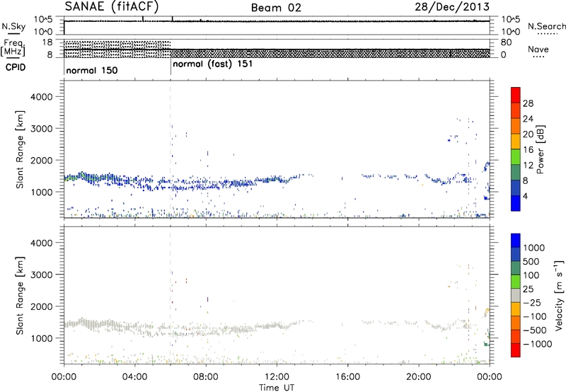This screenshot has height=392, width=566.
Task: Click the 28 value on Power colorbar
Action: tap(528, 103)
